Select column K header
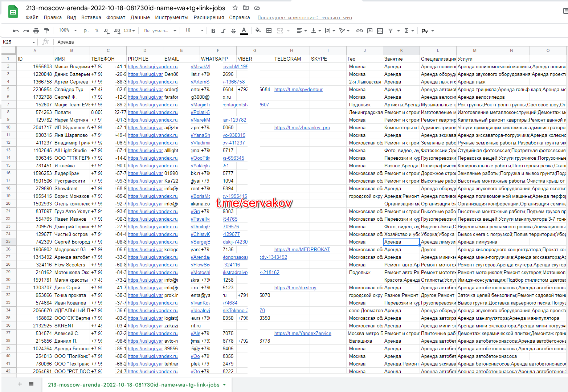The height and width of the screenshot is (392, 568). pyautogui.click(x=401, y=50)
